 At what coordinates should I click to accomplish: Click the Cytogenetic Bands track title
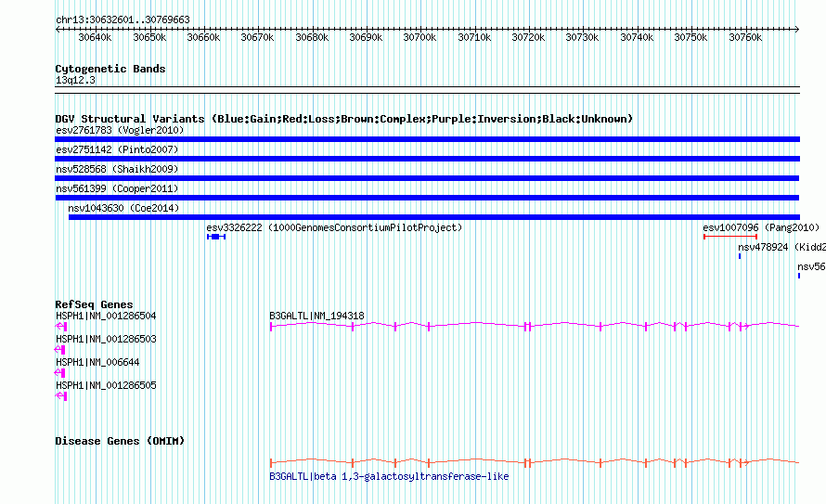click(110, 69)
